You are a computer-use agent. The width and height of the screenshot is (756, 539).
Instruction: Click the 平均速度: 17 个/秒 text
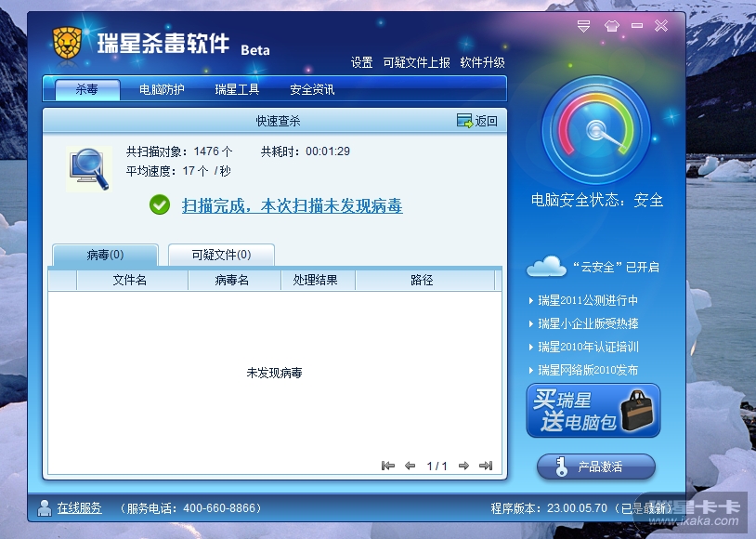pos(178,171)
